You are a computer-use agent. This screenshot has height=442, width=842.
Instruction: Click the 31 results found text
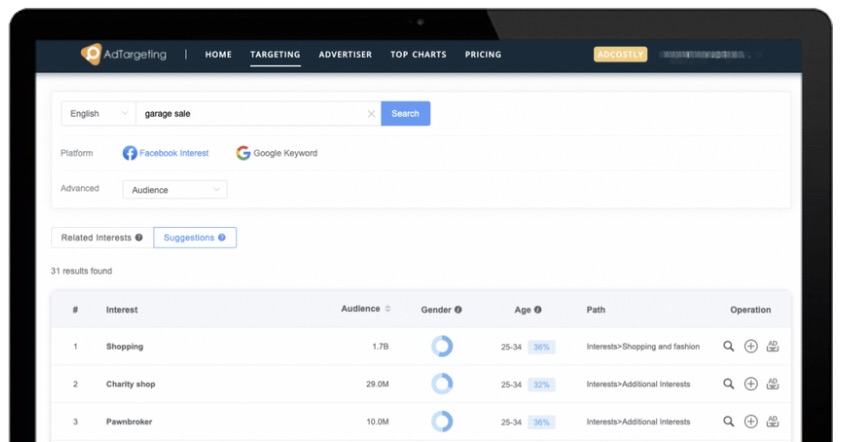click(82, 271)
